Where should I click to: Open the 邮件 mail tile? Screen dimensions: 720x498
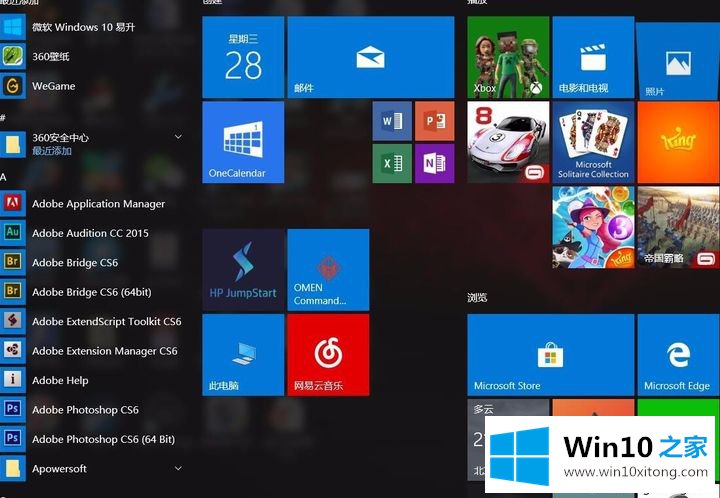pyautogui.click(x=371, y=57)
